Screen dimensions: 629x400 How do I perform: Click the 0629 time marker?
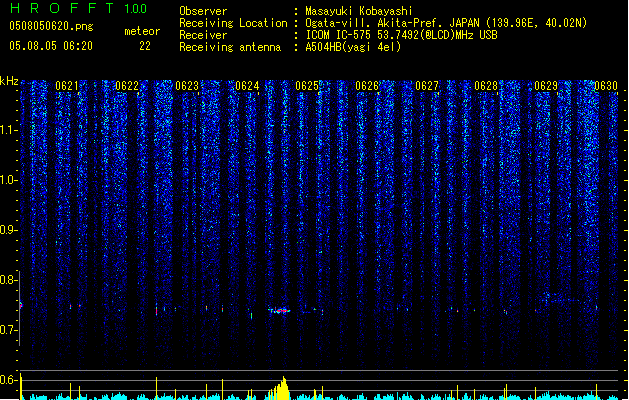click(x=546, y=86)
